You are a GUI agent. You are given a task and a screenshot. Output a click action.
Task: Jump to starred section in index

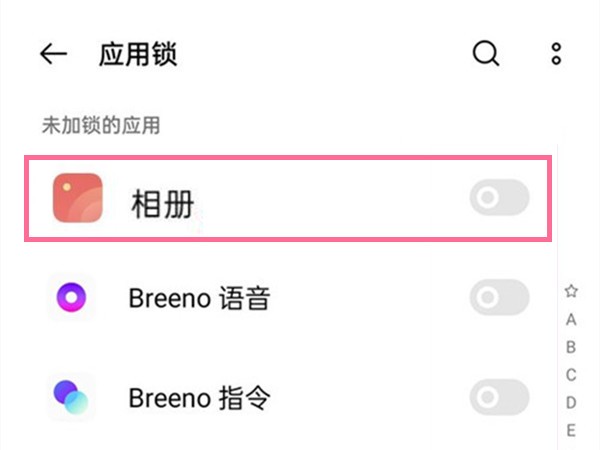click(571, 291)
